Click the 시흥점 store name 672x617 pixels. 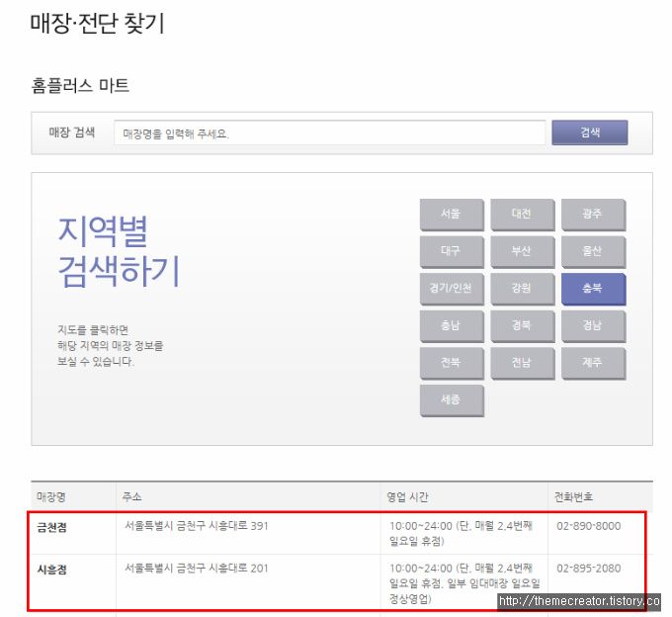pos(51,570)
